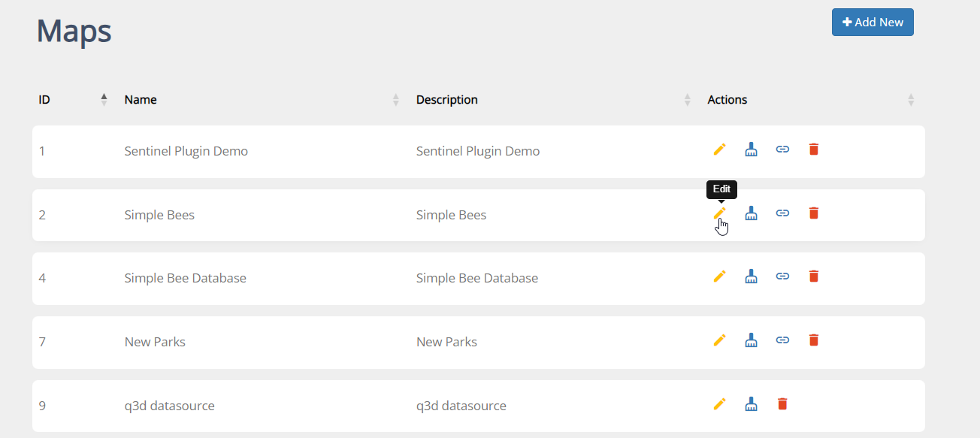The width and height of the screenshot is (980, 438).
Task: Click the broom icon for Sentinel Plugin Demo
Action: pos(751,150)
